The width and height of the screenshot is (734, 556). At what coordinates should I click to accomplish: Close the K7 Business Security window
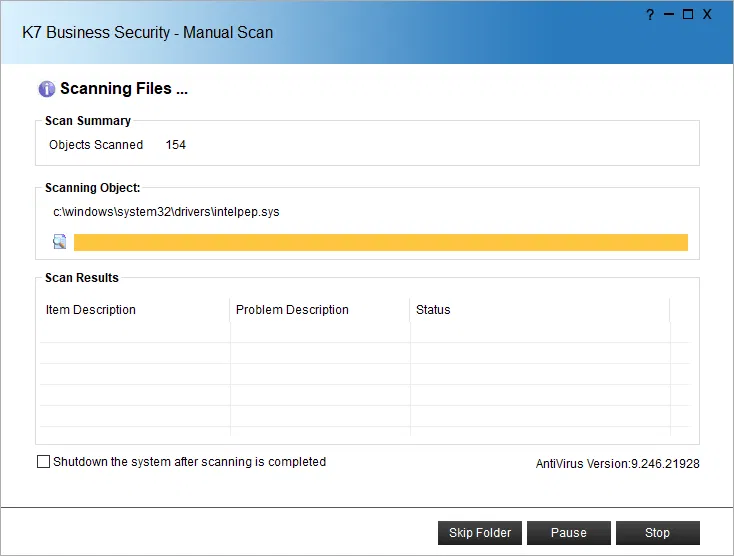[707, 15]
